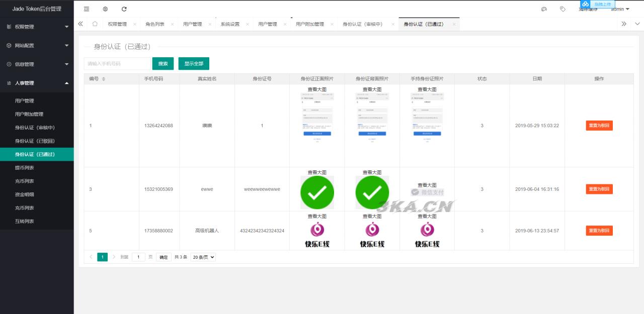Expand the 网站配置 sidebar menu arrow
Image resolution: width=644 pixels, height=314 pixels.
click(67, 45)
